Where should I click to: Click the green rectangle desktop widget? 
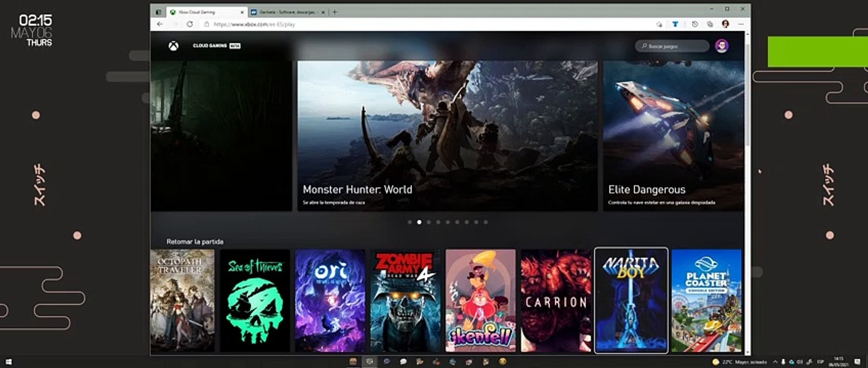817,52
